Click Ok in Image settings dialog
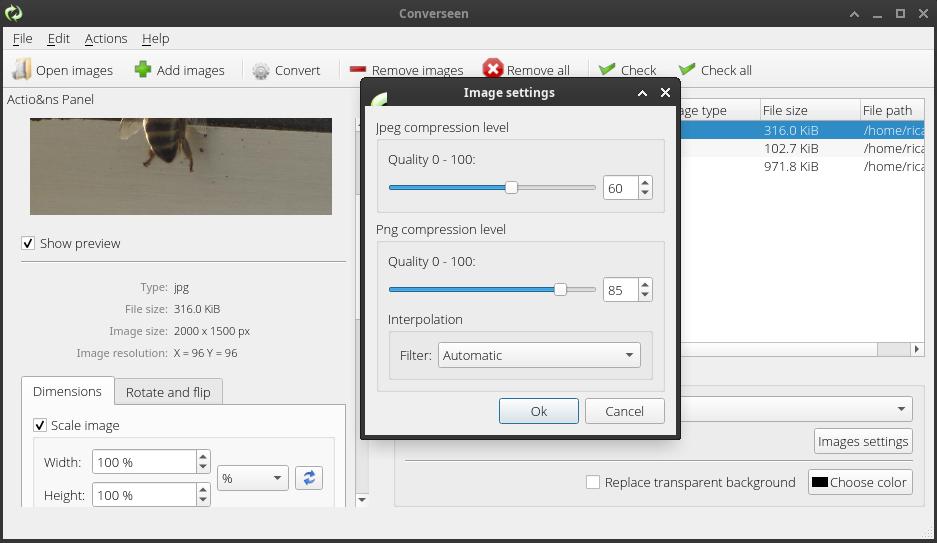This screenshot has height=543, width=937. (538, 411)
